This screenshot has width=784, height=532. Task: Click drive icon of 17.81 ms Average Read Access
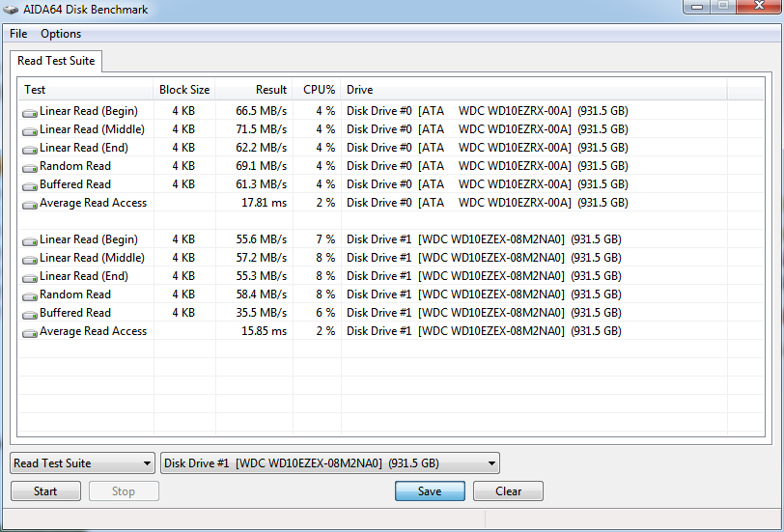point(30,205)
